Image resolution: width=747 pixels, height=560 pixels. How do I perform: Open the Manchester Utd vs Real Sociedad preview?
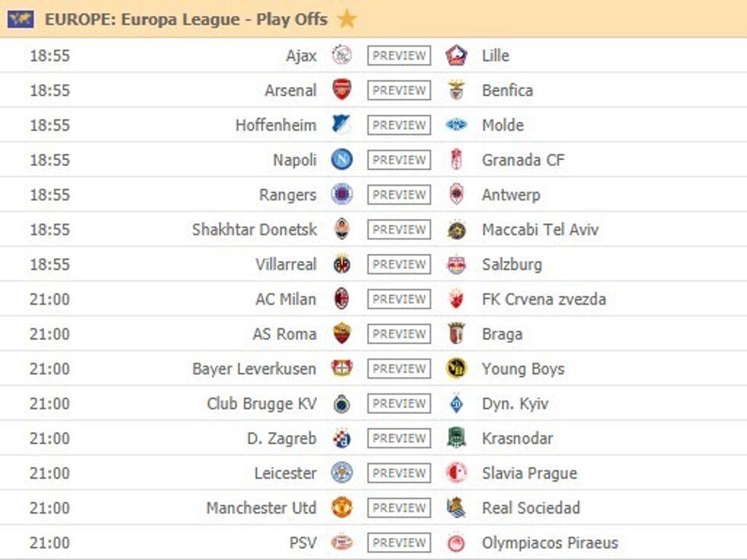397,507
